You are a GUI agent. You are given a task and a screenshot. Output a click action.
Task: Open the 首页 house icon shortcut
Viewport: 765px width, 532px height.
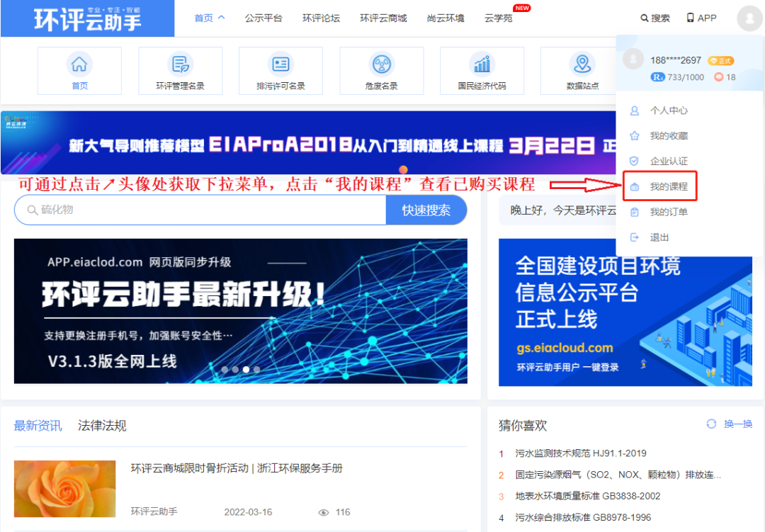pos(79,64)
